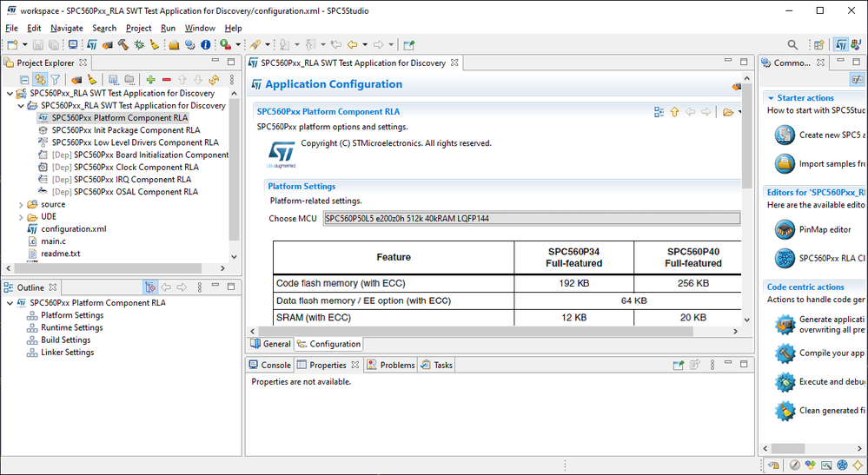The width and height of the screenshot is (868, 475).
Task: Select Runtime Settings in Outline
Action: point(71,327)
